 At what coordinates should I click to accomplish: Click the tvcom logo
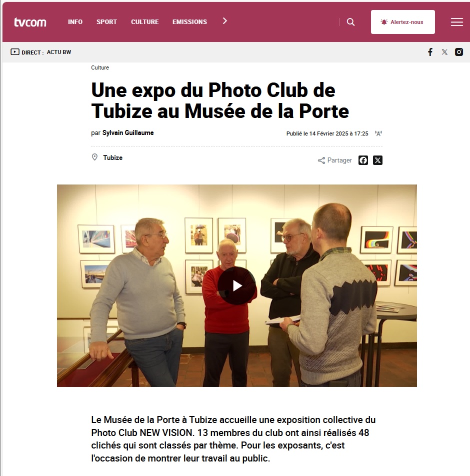point(30,22)
